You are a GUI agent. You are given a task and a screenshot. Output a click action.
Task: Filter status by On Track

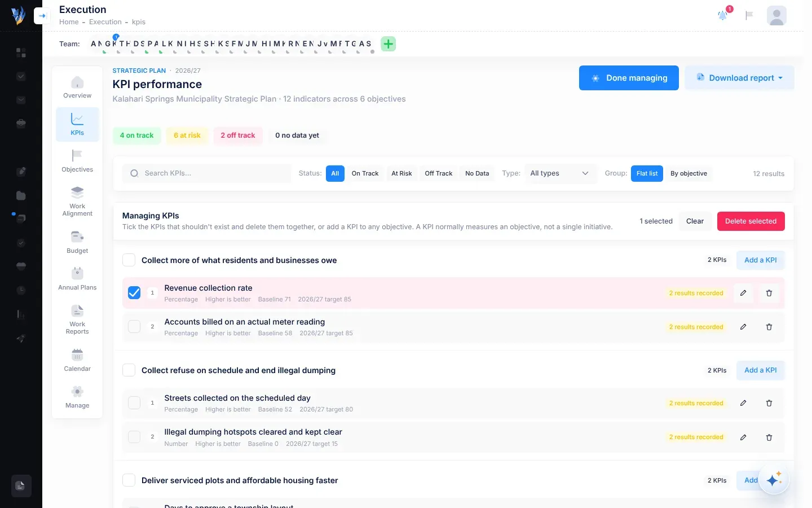pyautogui.click(x=365, y=173)
